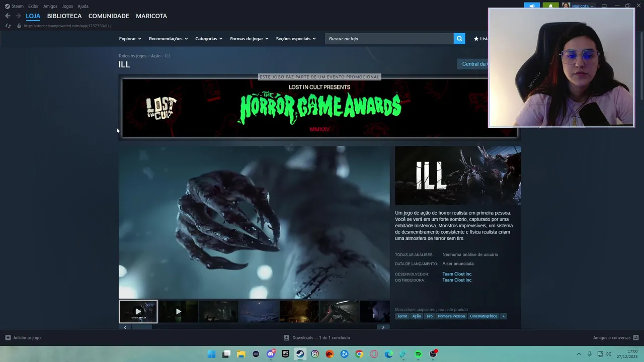Click the Steam taskbar icon
The image size is (644, 362).
coord(300,354)
